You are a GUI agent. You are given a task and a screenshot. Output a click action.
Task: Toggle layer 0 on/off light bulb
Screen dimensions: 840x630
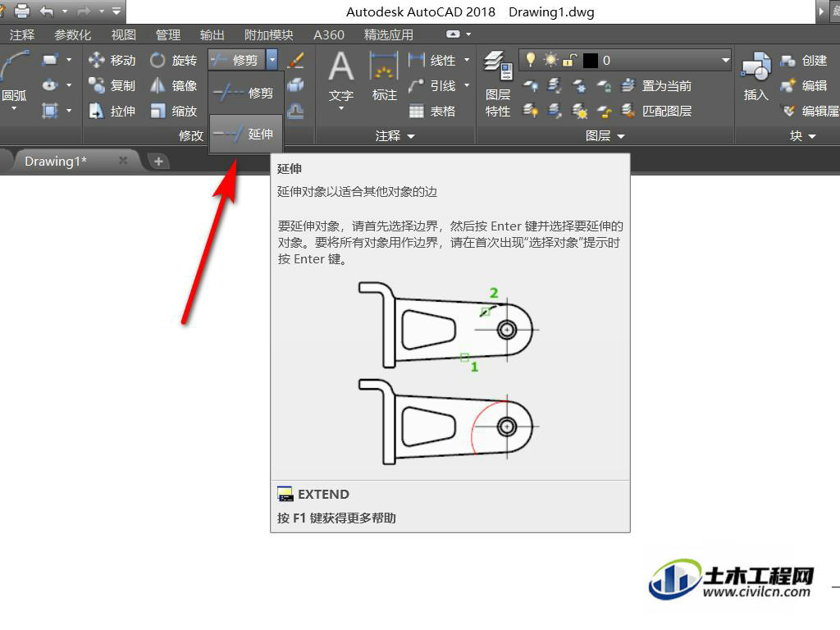531,59
